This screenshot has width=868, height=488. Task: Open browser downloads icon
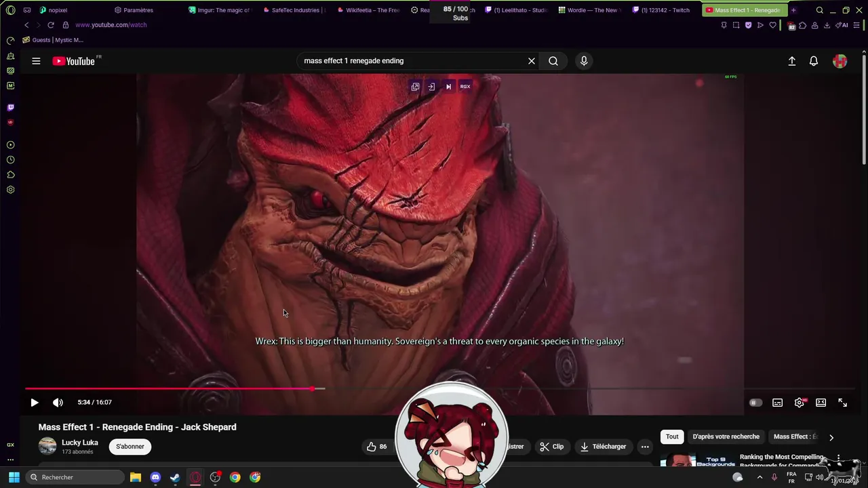click(827, 25)
